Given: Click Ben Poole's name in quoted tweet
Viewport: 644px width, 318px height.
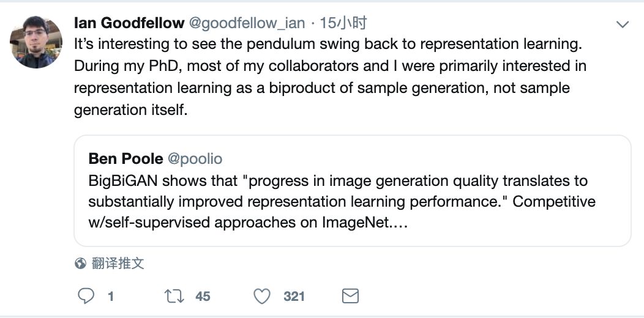Looking at the screenshot, I should tap(125, 159).
